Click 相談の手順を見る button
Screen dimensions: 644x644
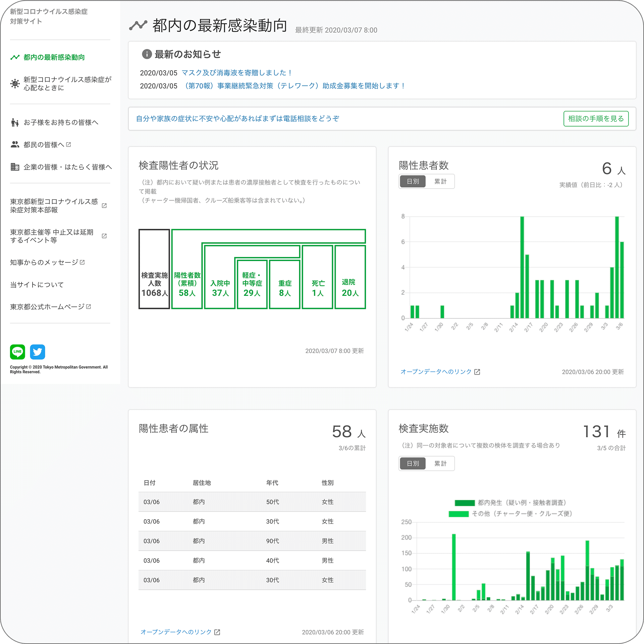[596, 119]
